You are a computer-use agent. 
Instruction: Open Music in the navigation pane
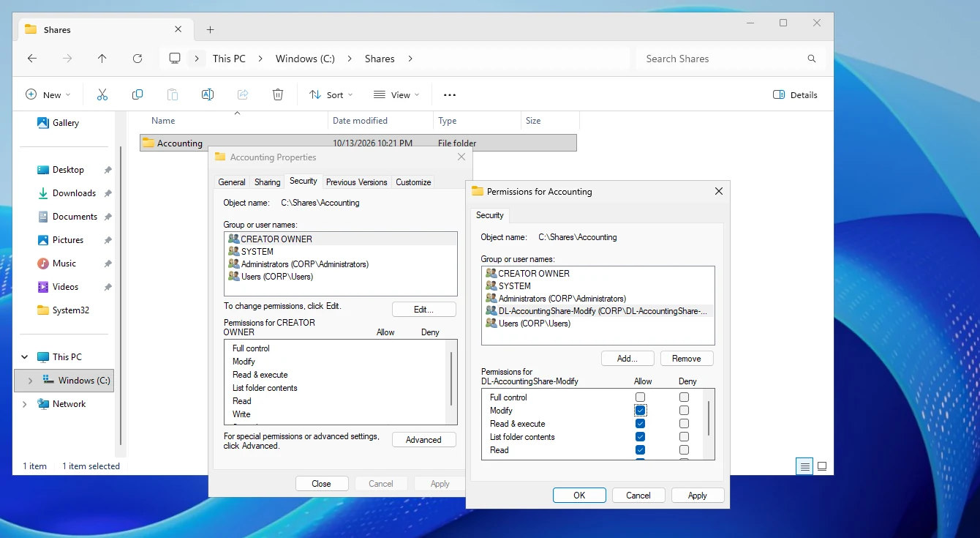point(64,264)
